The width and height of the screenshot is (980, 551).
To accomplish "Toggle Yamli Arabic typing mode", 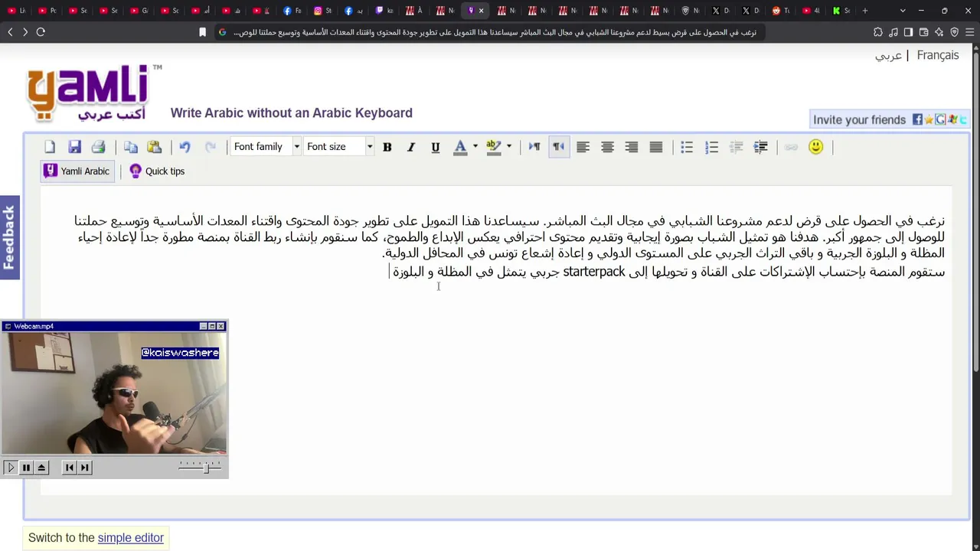I will (x=77, y=171).
